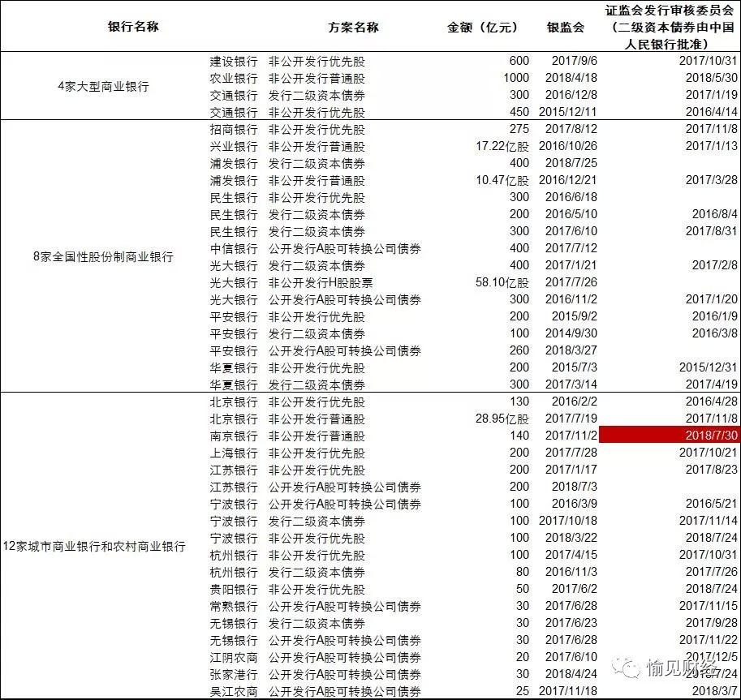Click the 常熟银行 bank name cell

pos(234,606)
